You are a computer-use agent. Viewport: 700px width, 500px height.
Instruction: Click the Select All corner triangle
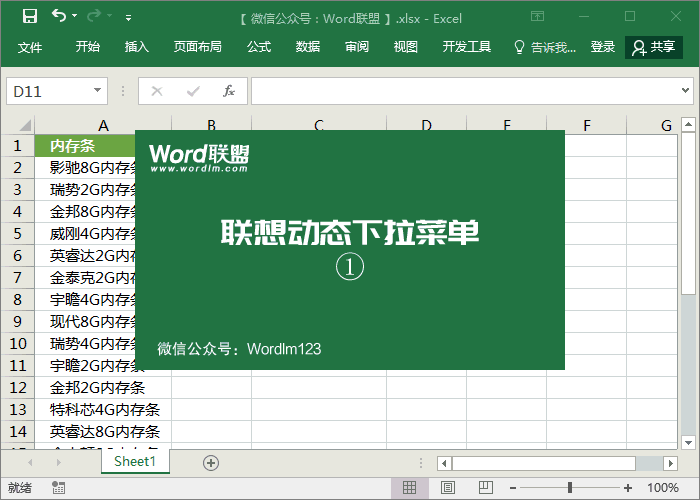coord(25,125)
